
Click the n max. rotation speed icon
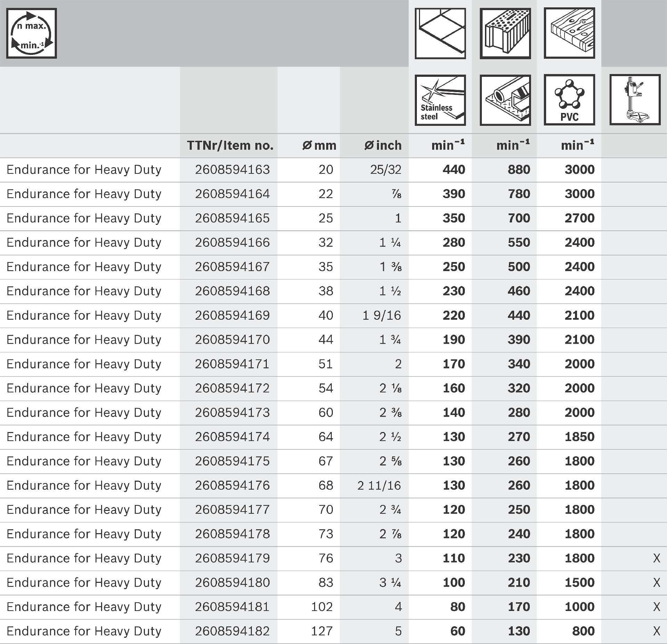32,33
